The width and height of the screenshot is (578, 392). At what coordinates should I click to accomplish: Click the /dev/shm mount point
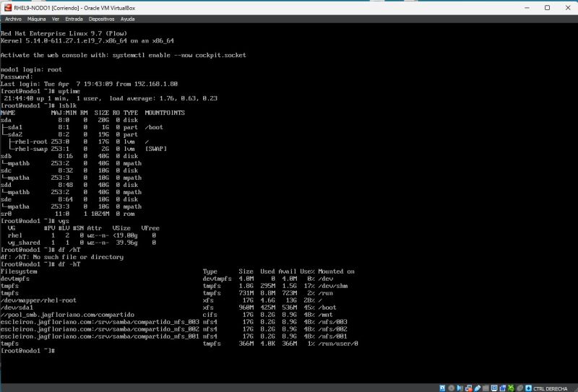point(333,286)
